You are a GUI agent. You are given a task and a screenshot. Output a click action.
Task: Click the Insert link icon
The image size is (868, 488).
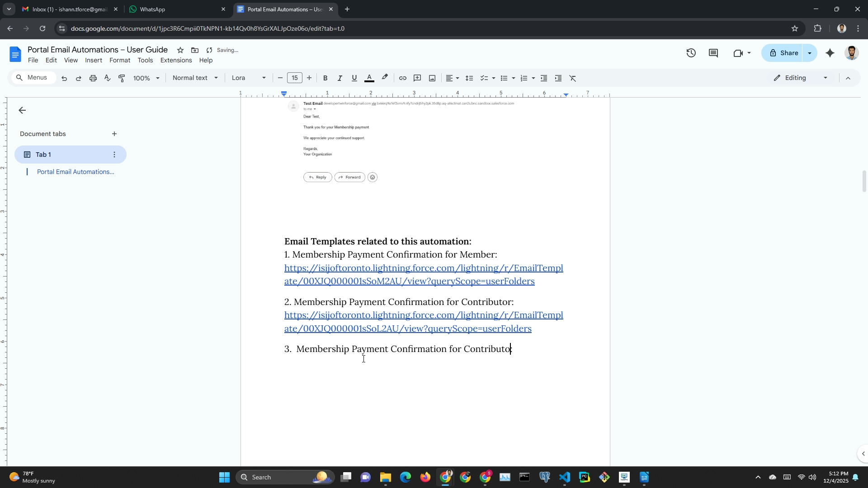(x=402, y=78)
